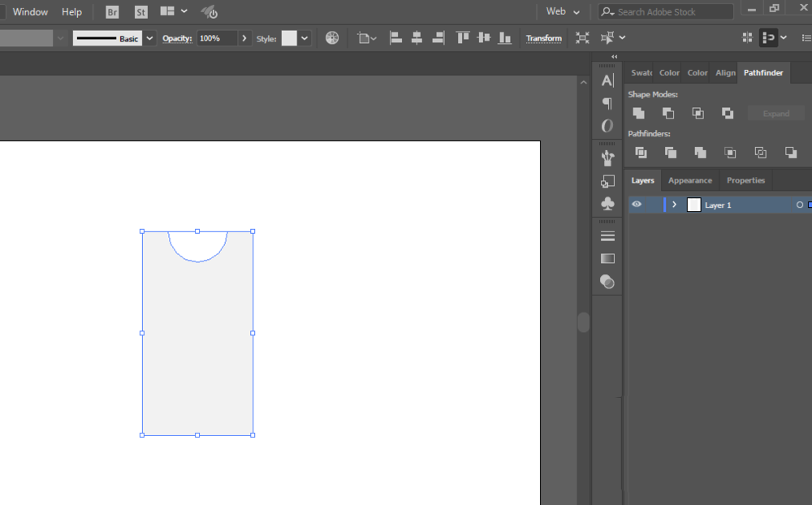The image size is (812, 505).
Task: Click the Layer 1 target circle
Action: [799, 205]
